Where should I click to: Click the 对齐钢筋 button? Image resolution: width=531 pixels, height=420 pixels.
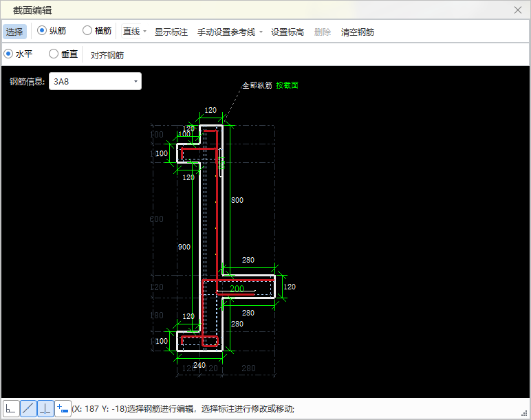[x=107, y=55]
